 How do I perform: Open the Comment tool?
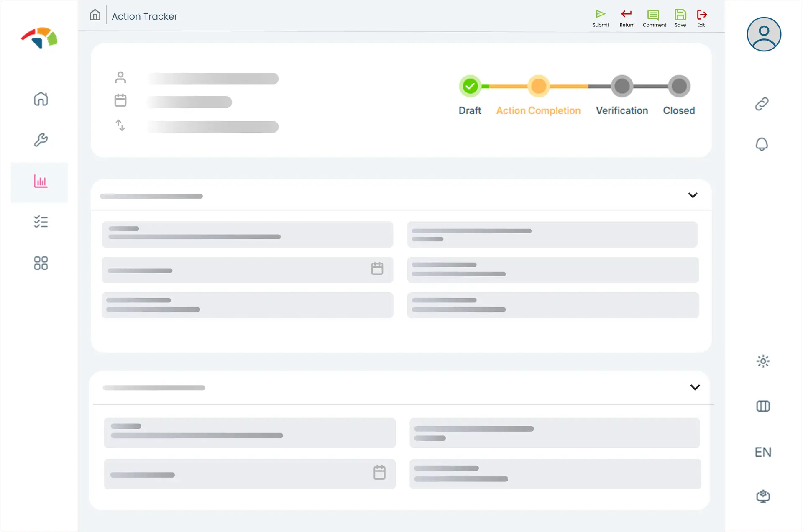(x=654, y=15)
